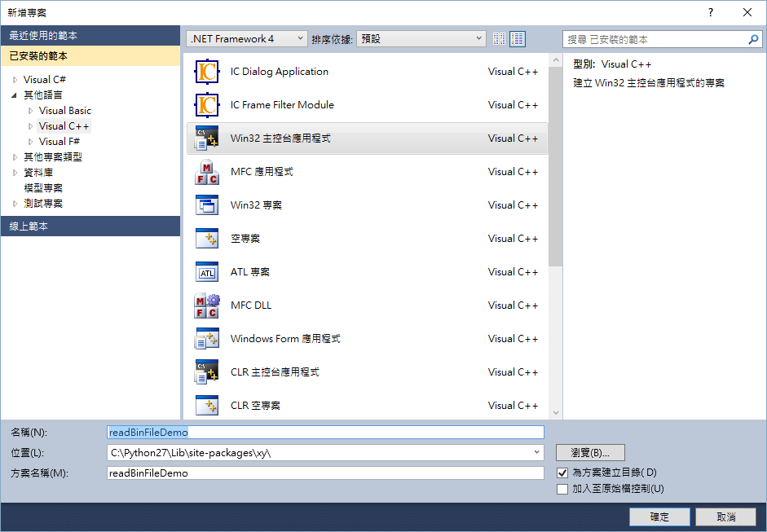This screenshot has width=767, height=532.
Task: Click the CLR 主控台應用程式 icon
Action: coord(207,372)
